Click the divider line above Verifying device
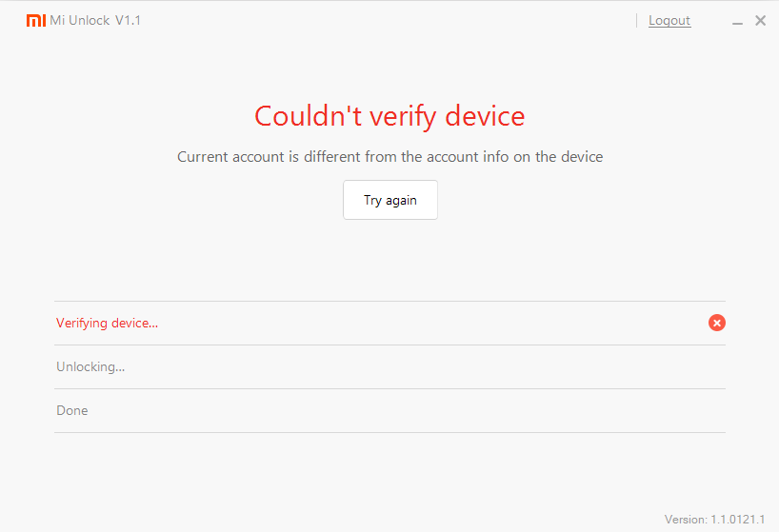The width and height of the screenshot is (779, 532). click(389, 301)
